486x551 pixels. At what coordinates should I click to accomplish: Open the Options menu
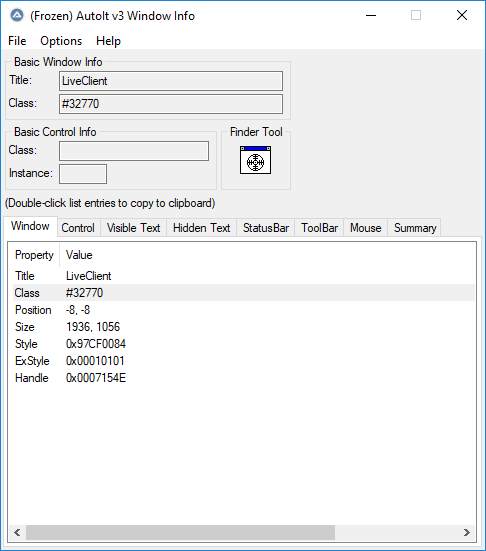click(61, 41)
